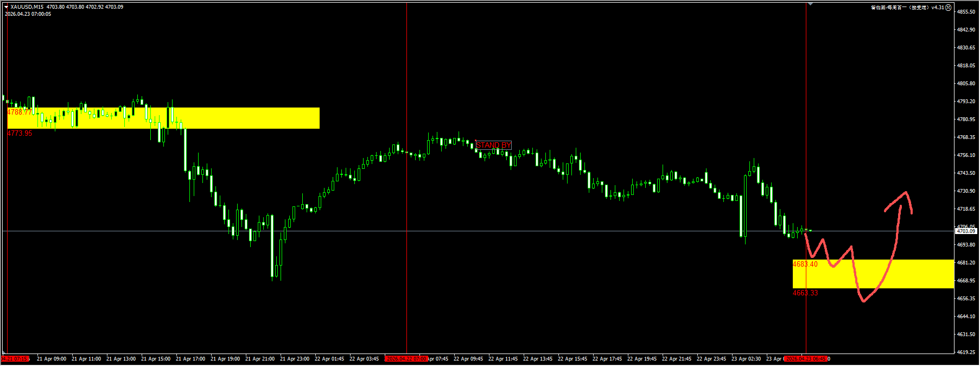Click the 22 Apr 13:45 time label

coord(538,359)
